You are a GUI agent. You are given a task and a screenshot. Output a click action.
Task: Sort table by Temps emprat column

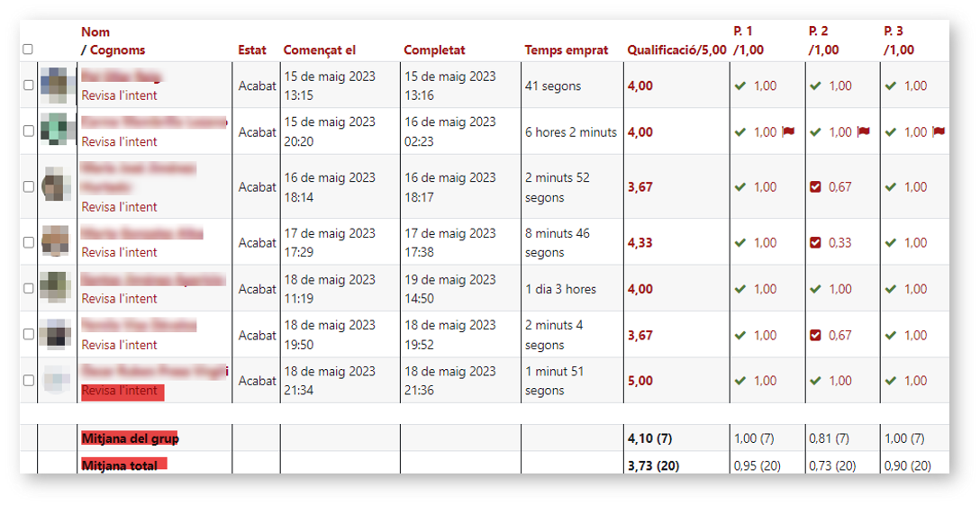pyautogui.click(x=566, y=50)
